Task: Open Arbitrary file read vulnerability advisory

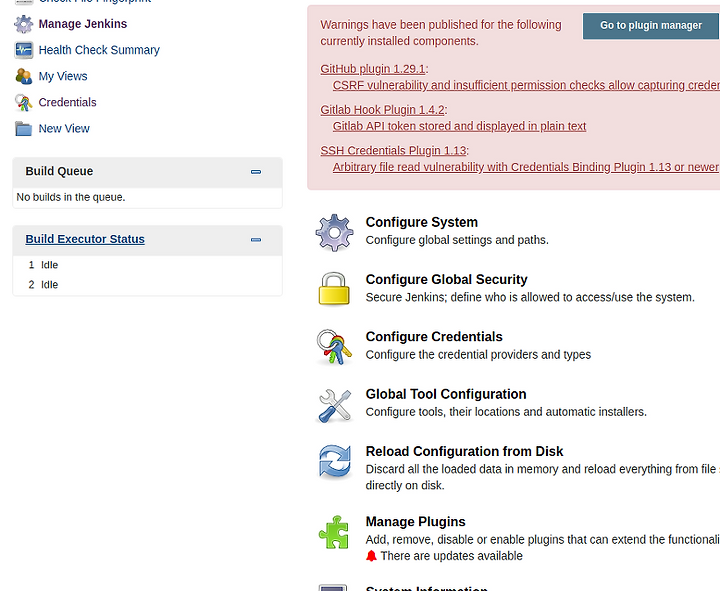Action: click(525, 167)
